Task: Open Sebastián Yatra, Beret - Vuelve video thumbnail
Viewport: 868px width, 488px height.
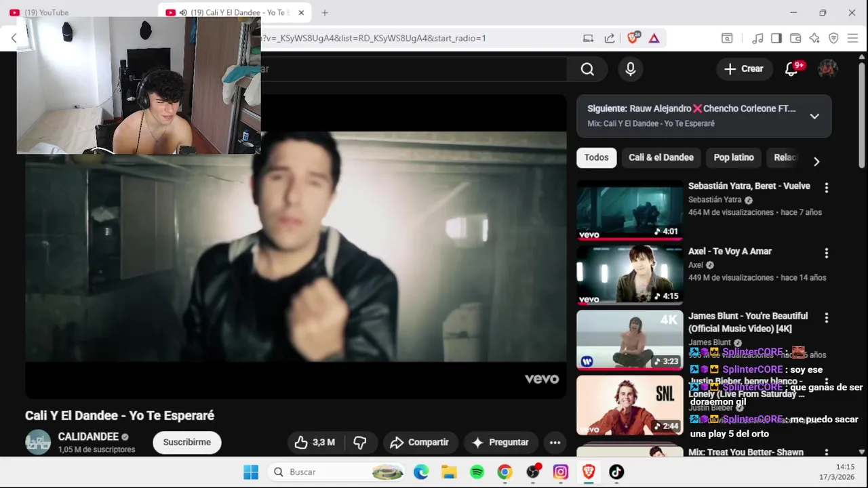Action: 630,209
